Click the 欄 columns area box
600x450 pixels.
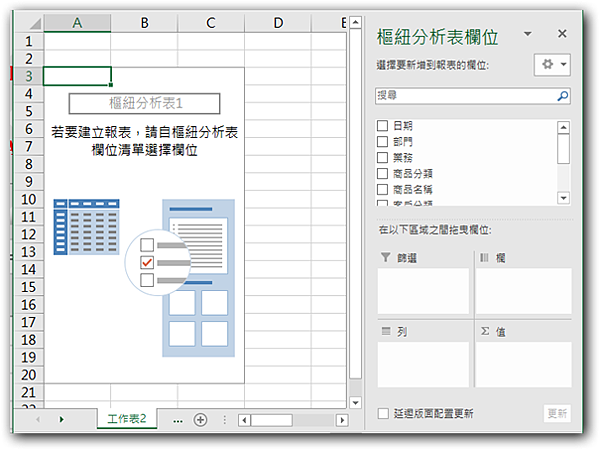coord(523,291)
